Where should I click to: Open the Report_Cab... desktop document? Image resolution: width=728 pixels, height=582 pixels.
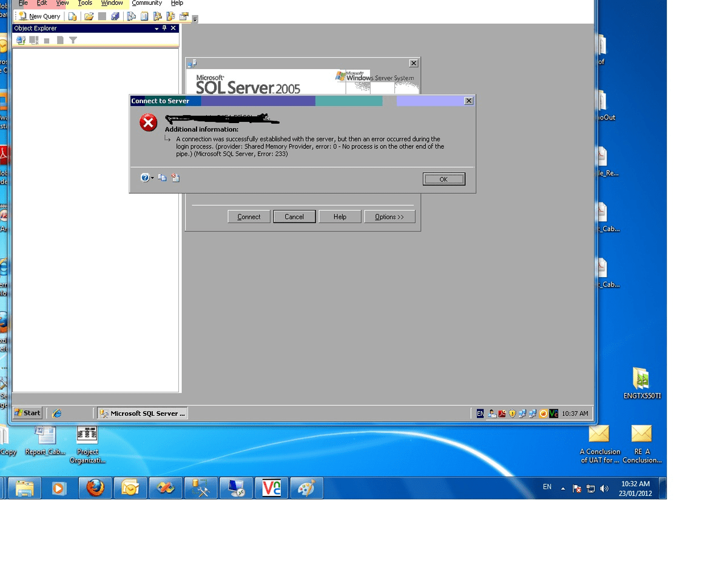45,441
